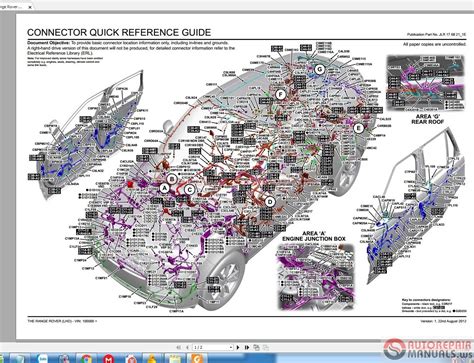Click circled marker B near the bulkhead
The height and width of the screenshot is (363, 474).
(x=172, y=179)
